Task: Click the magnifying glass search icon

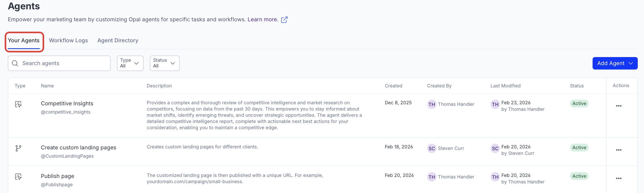Action: [x=15, y=63]
